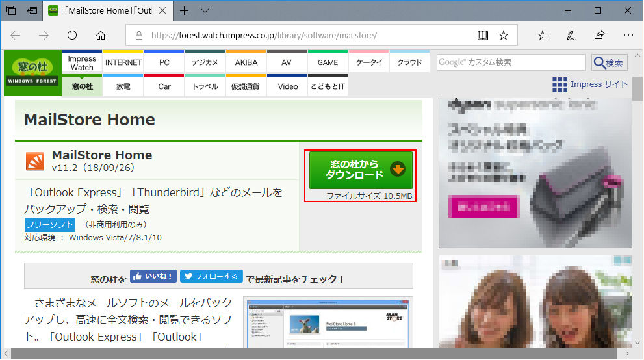Screen dimensions: 644x360
Task: Open the Favorites hub icon
Action: pyautogui.click(x=543, y=36)
